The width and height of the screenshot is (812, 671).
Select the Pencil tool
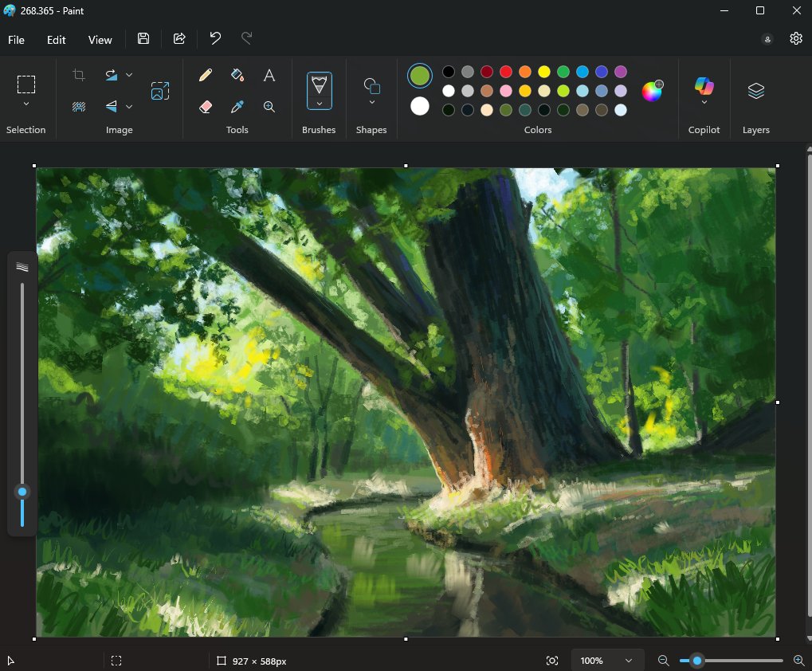pyautogui.click(x=206, y=75)
